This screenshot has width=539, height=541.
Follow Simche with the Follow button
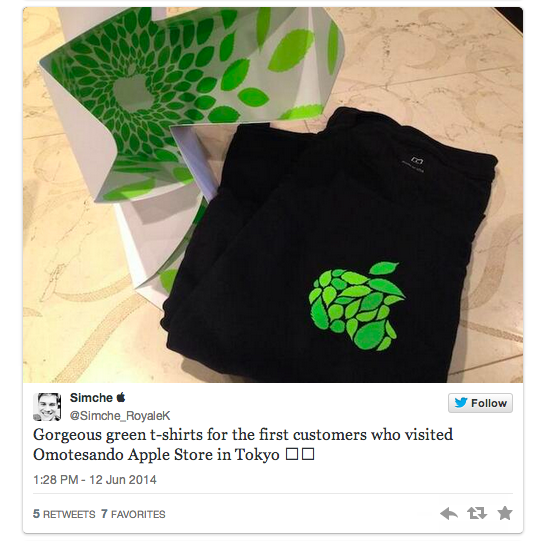pyautogui.click(x=480, y=403)
